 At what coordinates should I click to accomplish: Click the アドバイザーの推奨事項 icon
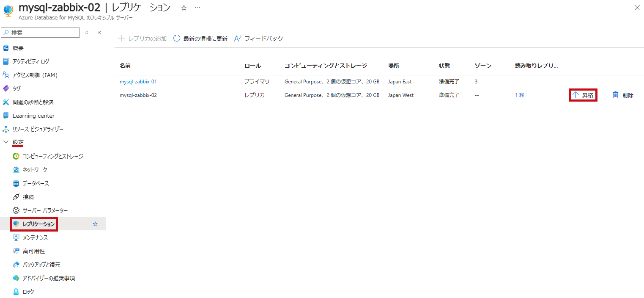[16, 278]
